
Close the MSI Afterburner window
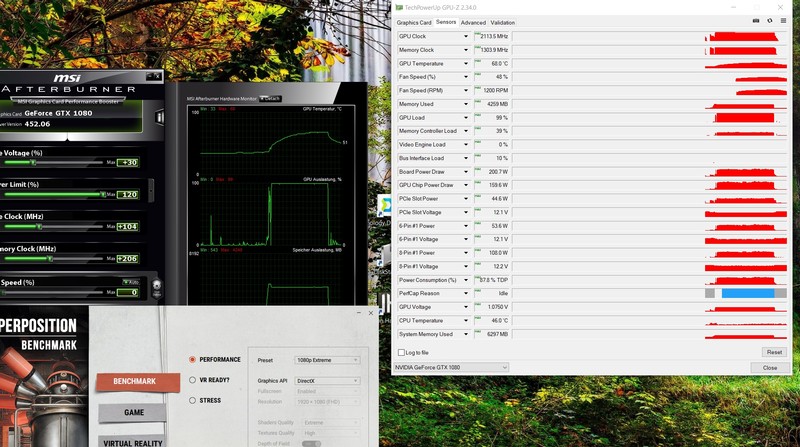[158, 76]
